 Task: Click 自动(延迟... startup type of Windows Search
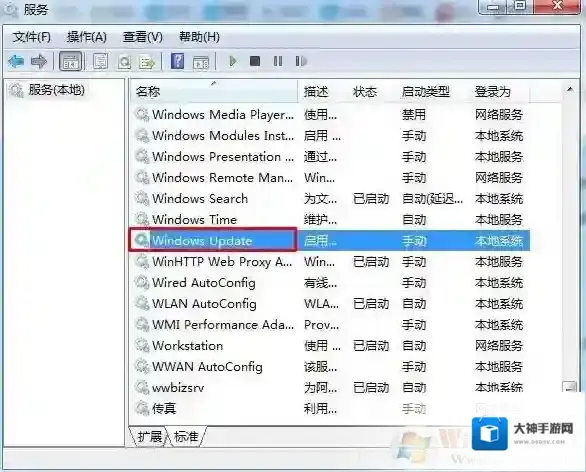(432, 198)
